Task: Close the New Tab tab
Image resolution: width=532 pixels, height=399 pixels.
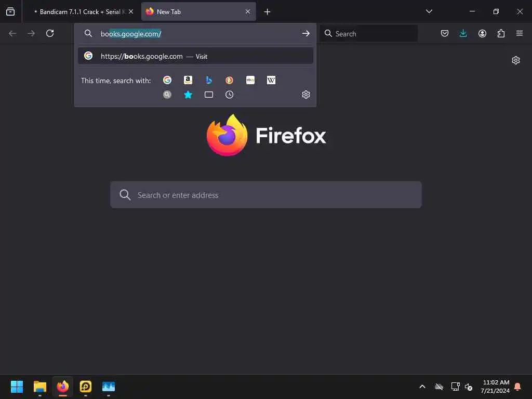Action: pyautogui.click(x=248, y=11)
